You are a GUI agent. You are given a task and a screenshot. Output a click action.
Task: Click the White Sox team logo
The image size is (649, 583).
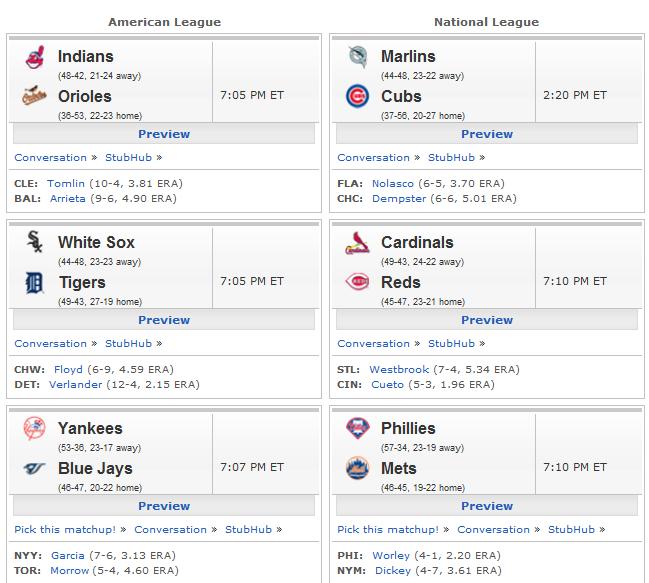35,242
